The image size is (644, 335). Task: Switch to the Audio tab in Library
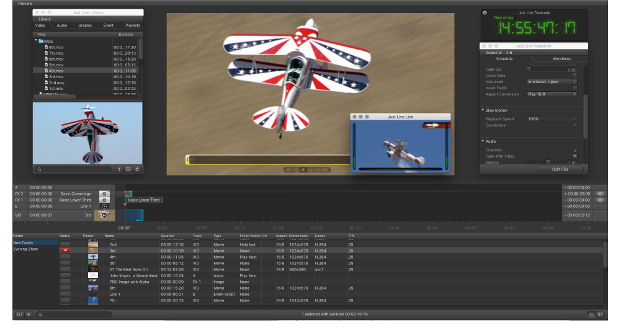pos(62,25)
